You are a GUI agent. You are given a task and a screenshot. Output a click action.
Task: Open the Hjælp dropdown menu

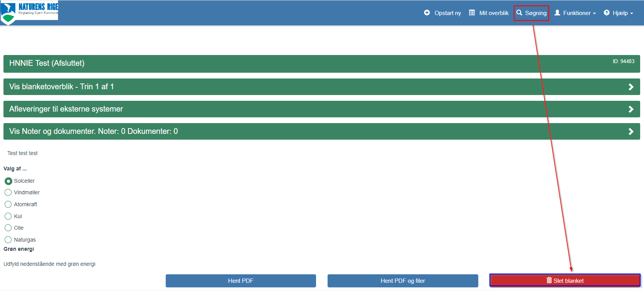618,13
